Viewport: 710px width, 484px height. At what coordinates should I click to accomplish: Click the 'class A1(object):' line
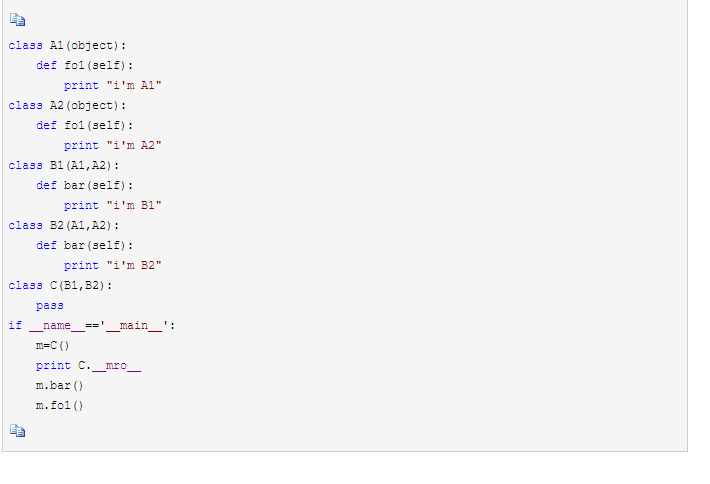[68, 45]
